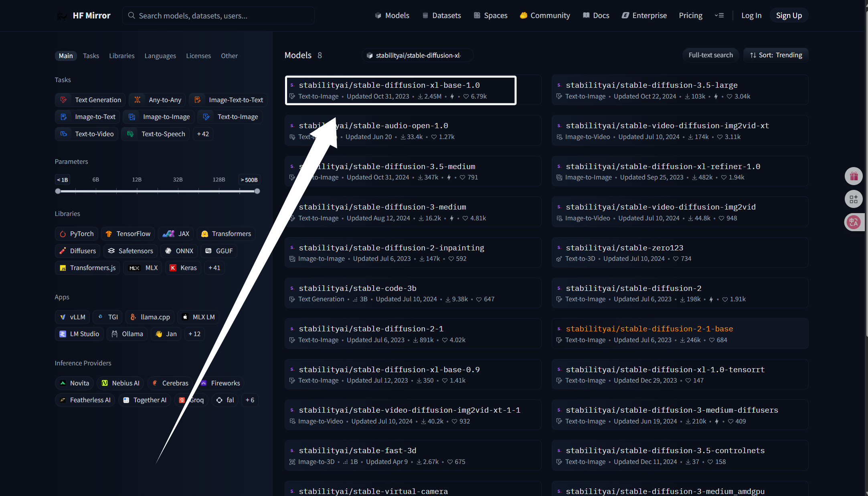The width and height of the screenshot is (868, 496).
Task: Click the grid apps icon on right edge
Action: 854,199
